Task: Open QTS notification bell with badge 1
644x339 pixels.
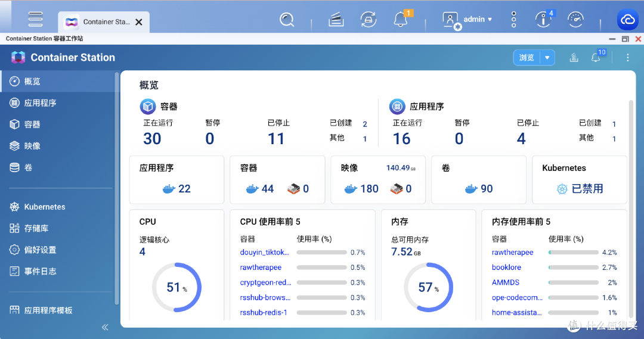Action: (401, 19)
